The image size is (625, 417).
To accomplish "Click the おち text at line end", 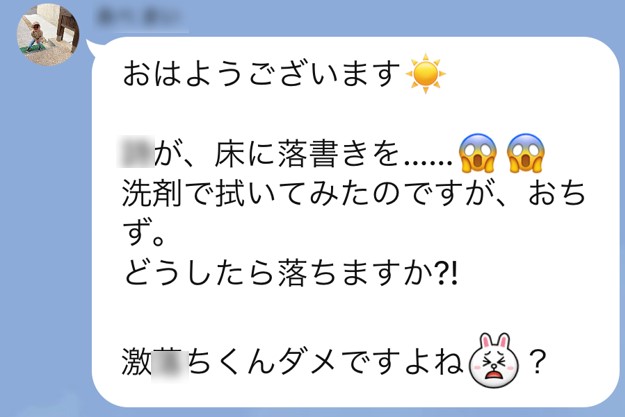I will (556, 194).
